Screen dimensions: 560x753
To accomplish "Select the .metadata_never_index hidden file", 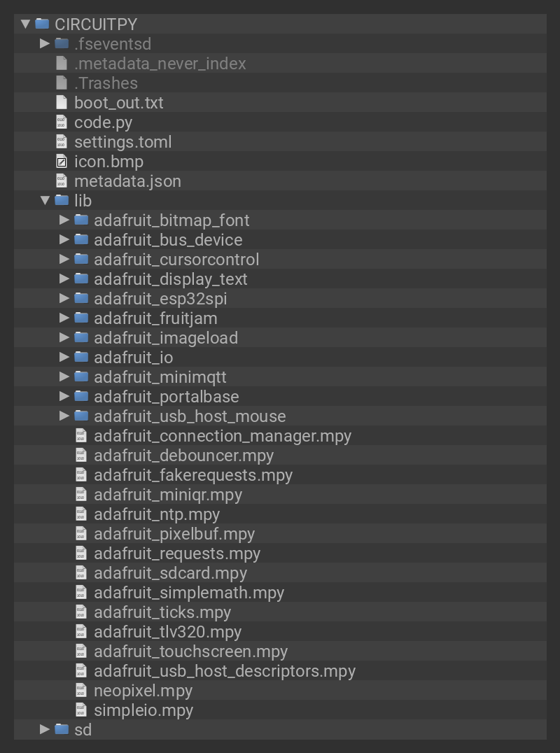I will 160,64.
